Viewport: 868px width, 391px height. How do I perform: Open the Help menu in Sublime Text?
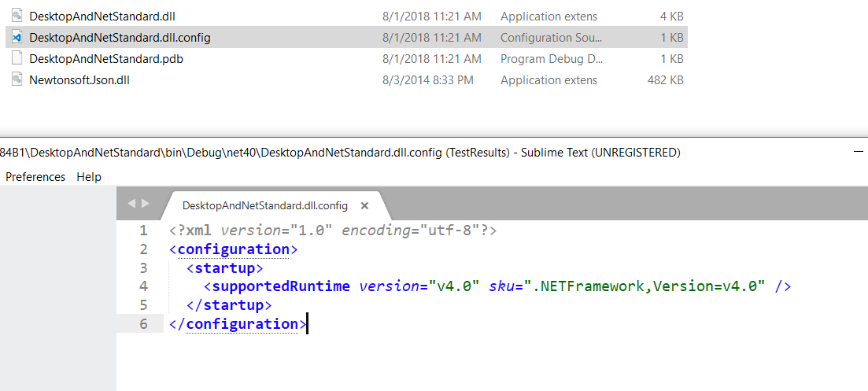coord(89,177)
